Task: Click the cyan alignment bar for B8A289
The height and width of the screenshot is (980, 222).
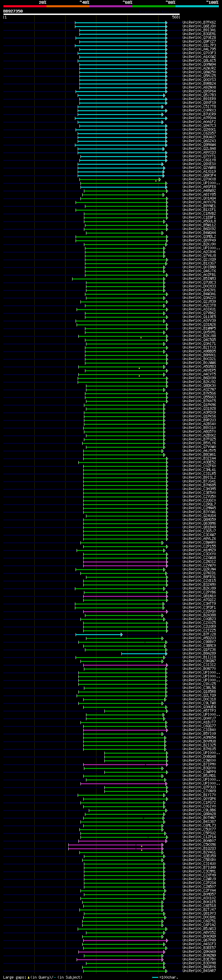Action: pyautogui.click(x=144, y=654)
